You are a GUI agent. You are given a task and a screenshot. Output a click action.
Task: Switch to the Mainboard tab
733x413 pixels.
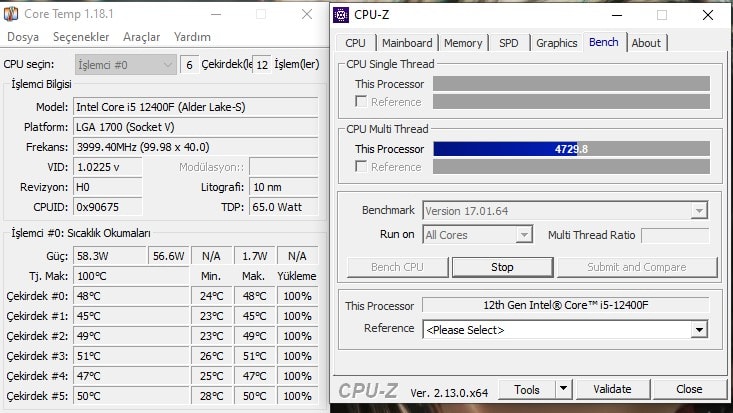(407, 43)
